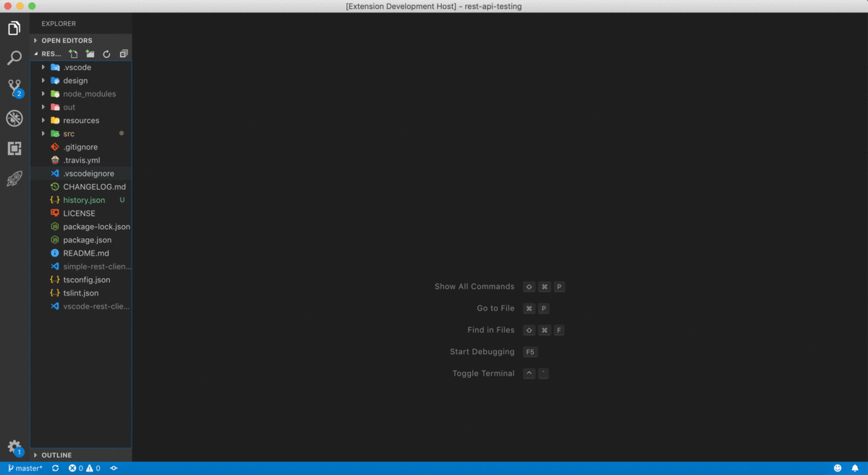Open the rocket REST client view
This screenshot has height=475, width=868.
click(x=14, y=178)
